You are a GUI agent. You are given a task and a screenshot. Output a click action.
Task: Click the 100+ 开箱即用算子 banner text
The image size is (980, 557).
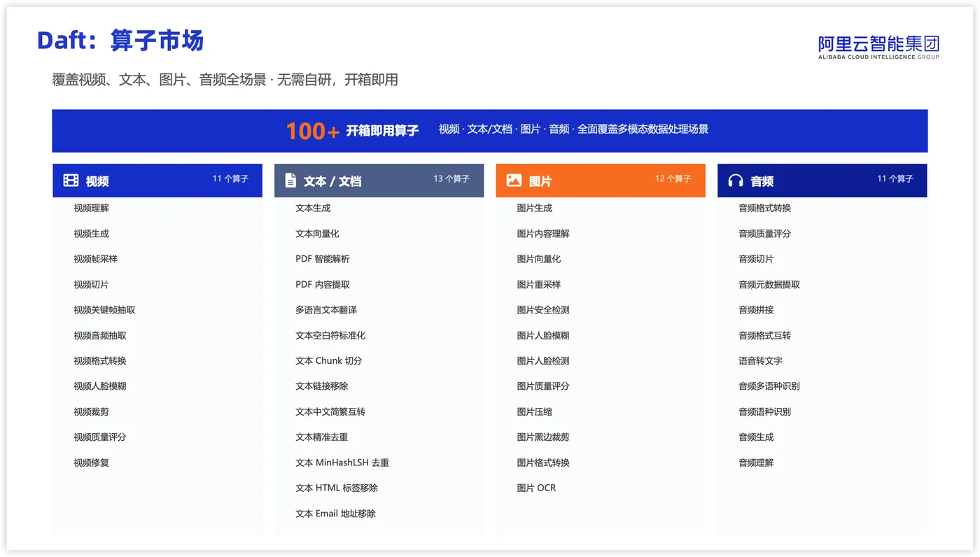click(352, 131)
